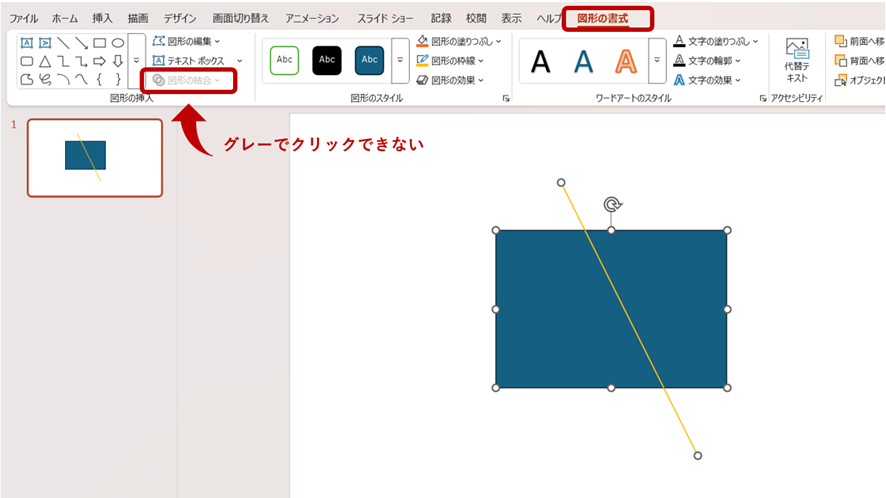
Task: Pick the triangle shape from the shapes gallery
Action: [45, 61]
